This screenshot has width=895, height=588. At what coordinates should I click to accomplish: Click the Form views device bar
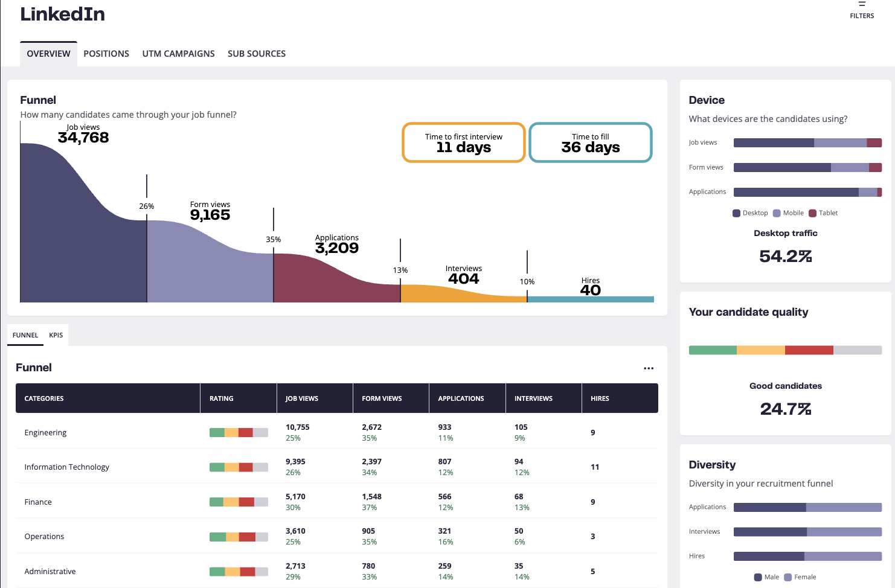click(807, 168)
